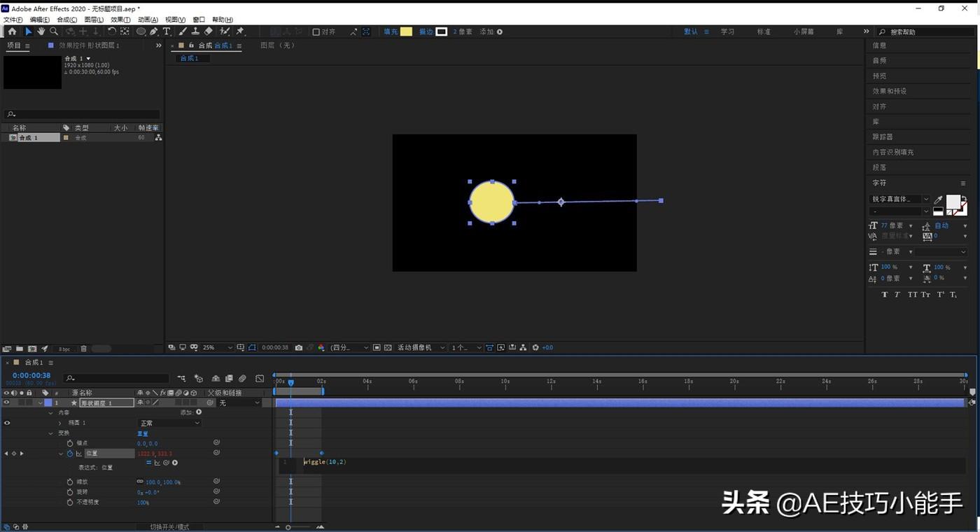Open the 文件(F) menu

tap(13, 20)
